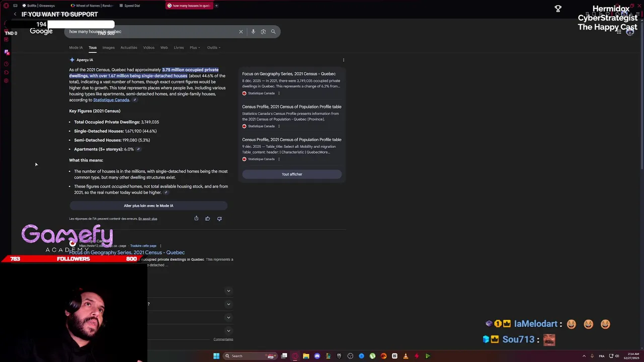Open Mode IA search tab
The height and width of the screenshot is (362, 644).
click(x=76, y=48)
